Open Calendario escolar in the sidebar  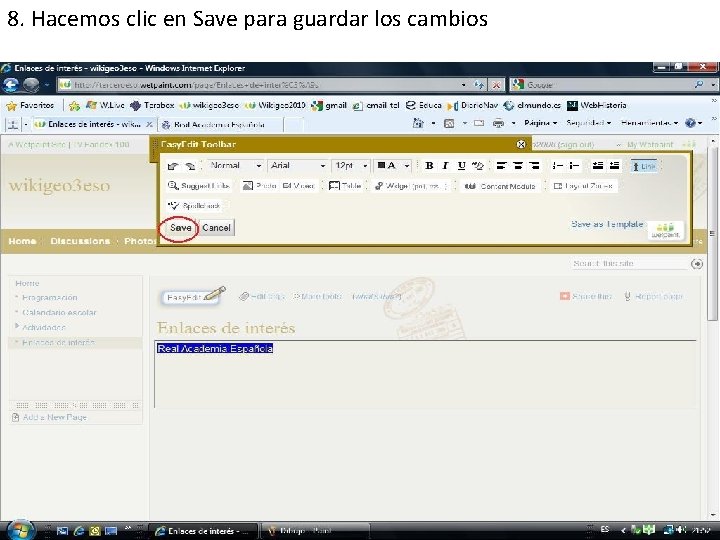59,312
